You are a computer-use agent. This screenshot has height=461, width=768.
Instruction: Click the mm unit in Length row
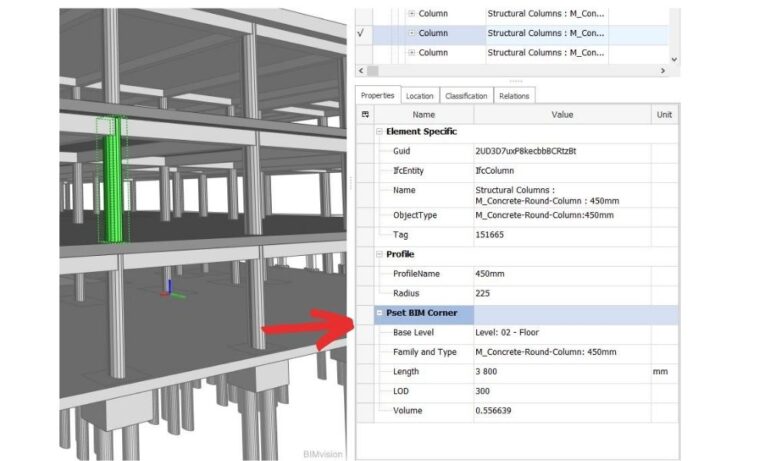[x=660, y=371]
